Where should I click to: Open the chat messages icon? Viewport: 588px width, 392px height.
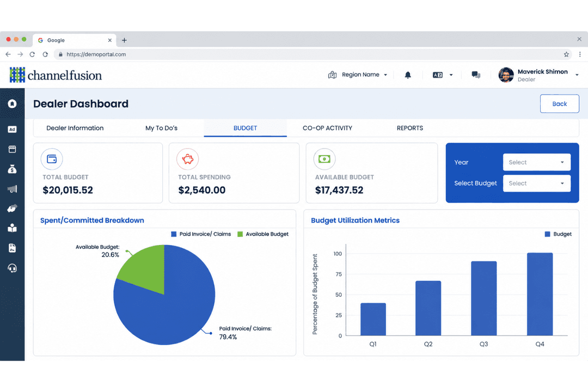[476, 75]
